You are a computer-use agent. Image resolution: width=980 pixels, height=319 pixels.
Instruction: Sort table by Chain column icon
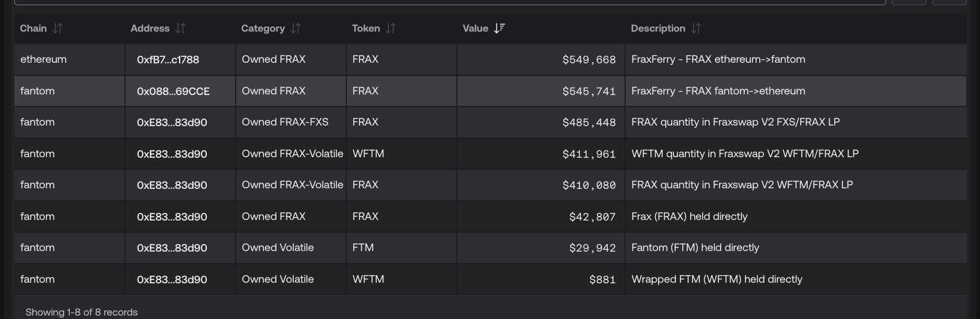pos(58,28)
